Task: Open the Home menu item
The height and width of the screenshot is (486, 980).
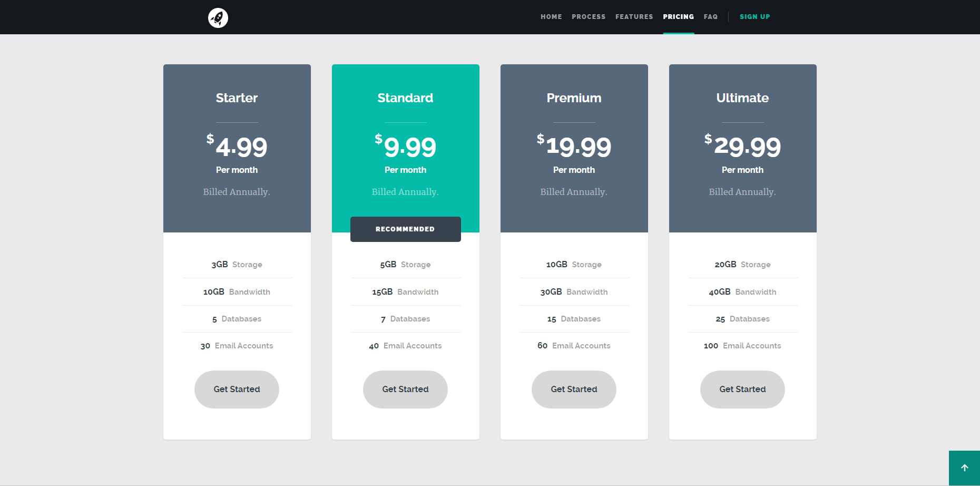Action: [551, 17]
